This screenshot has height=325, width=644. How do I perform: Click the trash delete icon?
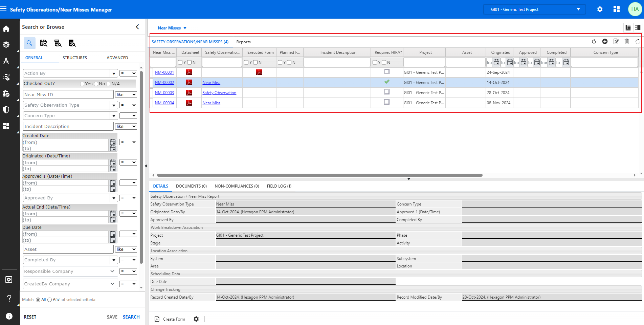[626, 41]
